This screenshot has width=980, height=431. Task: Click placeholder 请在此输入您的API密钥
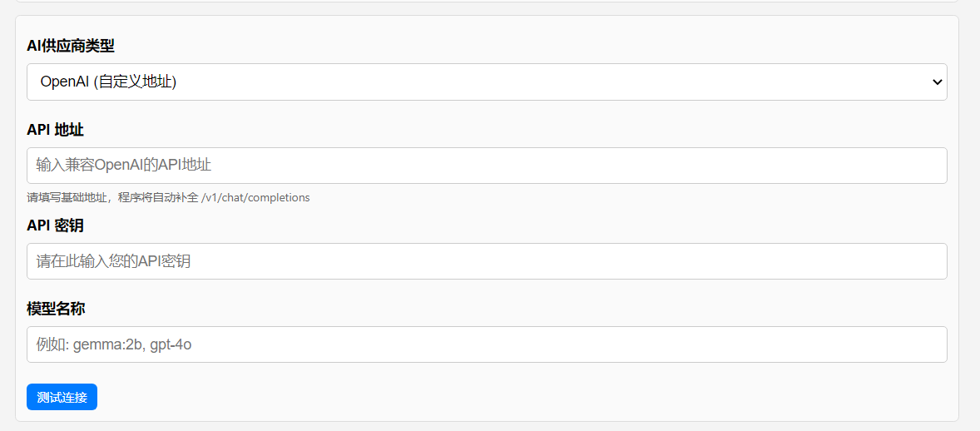pos(113,261)
